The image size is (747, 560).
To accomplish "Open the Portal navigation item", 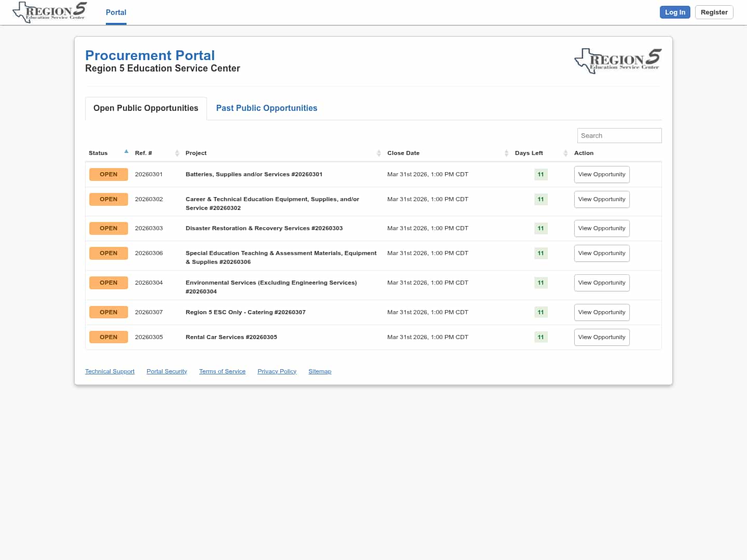I will (116, 12).
